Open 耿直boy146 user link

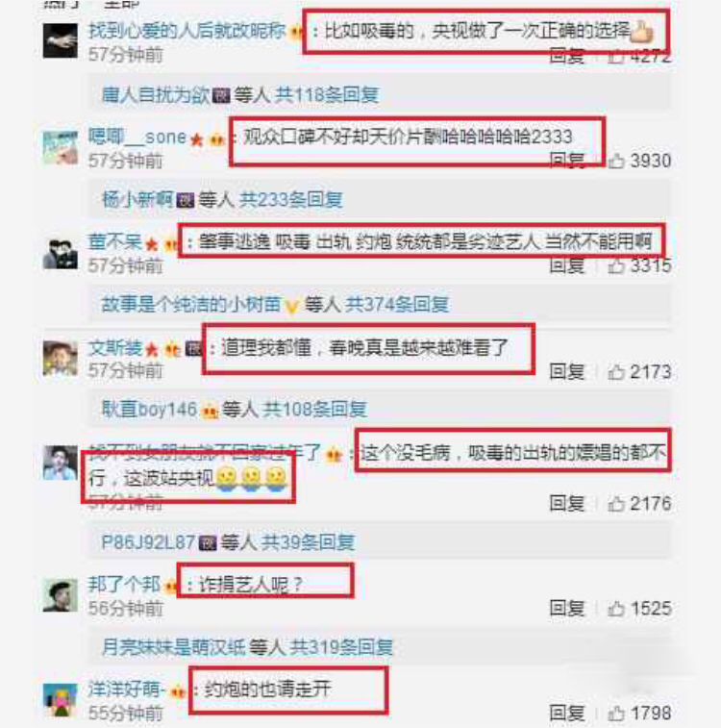pos(149,410)
